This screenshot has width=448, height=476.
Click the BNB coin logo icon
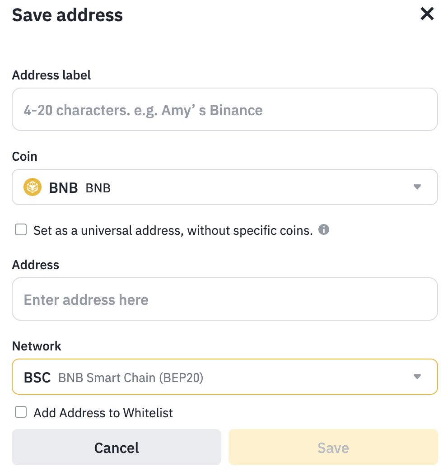point(32,187)
